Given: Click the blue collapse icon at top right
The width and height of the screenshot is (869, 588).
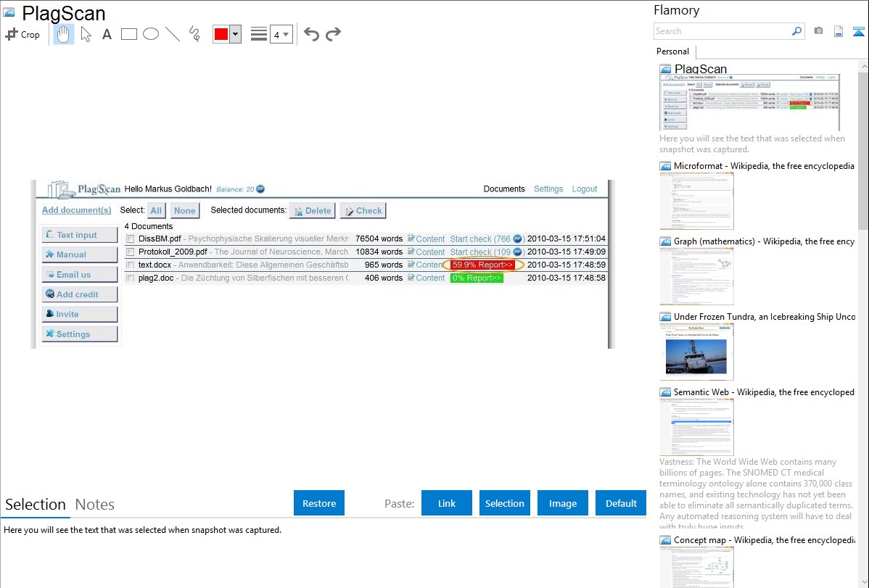Looking at the screenshot, I should tap(858, 31).
